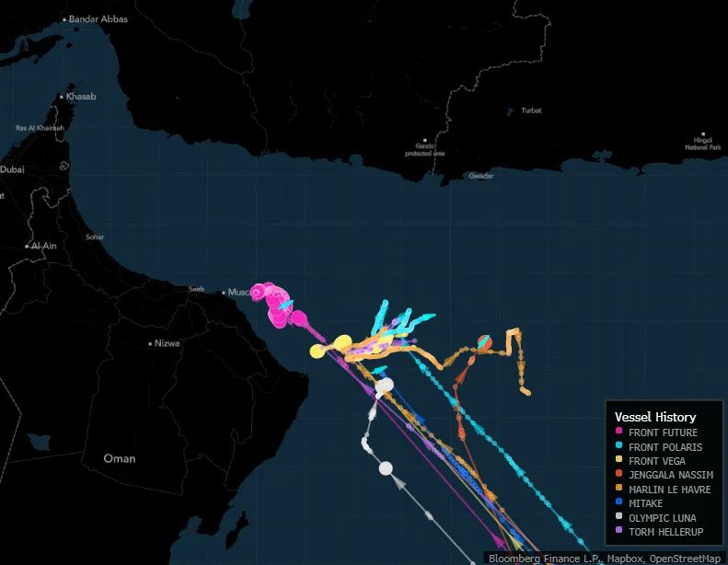This screenshot has height=565, width=728.
Task: Click the MARLIN LE HAVRE legend entry
Action: point(671,489)
